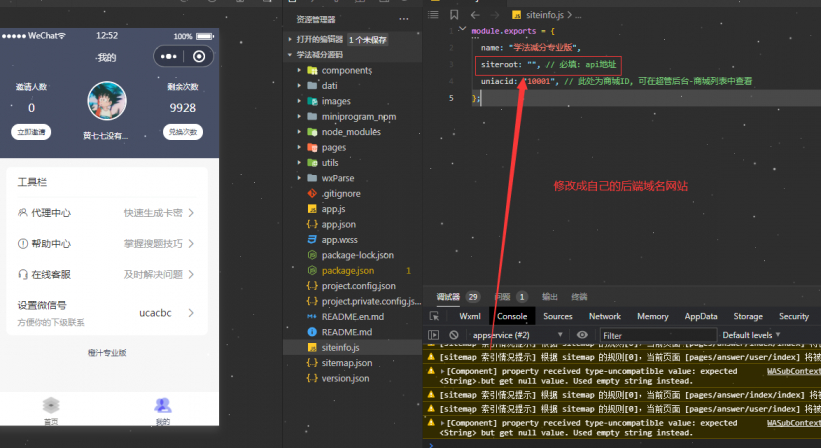Collapse the module.exports code fold arrow
The height and width of the screenshot is (448, 821).
[463, 31]
